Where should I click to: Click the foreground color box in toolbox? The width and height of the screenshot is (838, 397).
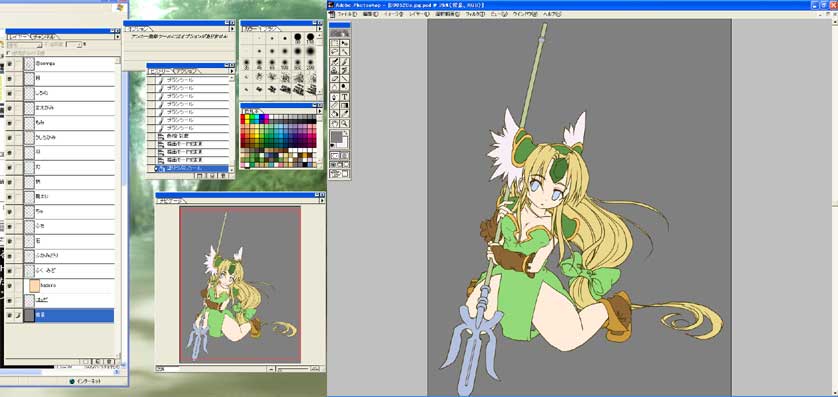[336, 137]
